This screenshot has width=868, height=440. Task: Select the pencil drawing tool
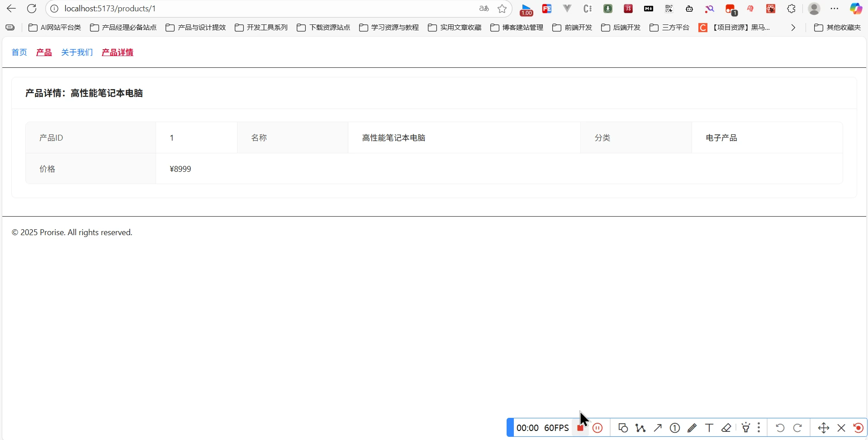pos(692,428)
